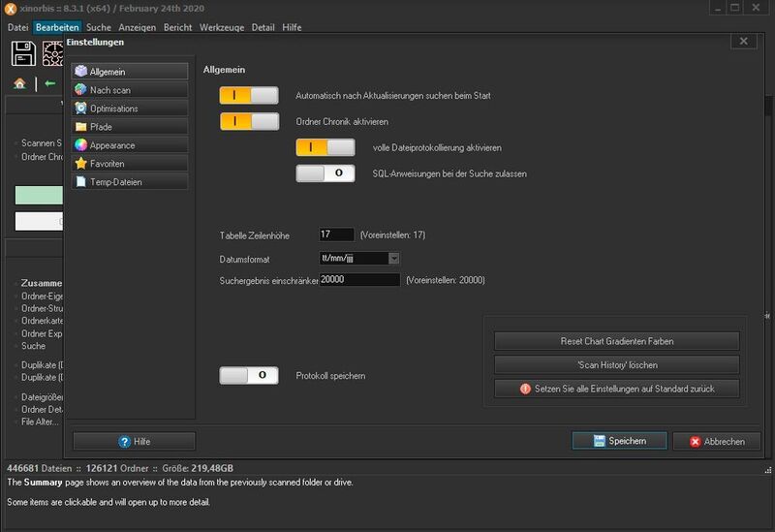This screenshot has height=532, width=775.
Task: Click the home icon in toolbar
Action: (20, 83)
